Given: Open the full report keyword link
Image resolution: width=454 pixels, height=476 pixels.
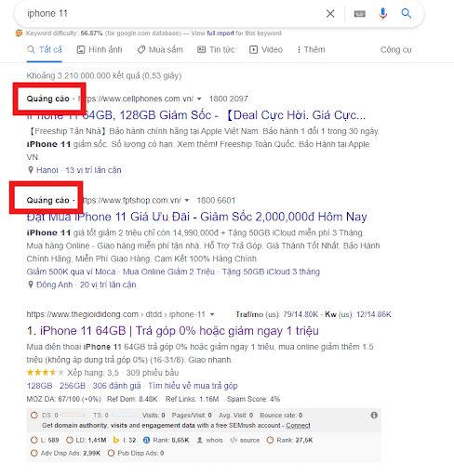Looking at the screenshot, I should tap(220, 33).
